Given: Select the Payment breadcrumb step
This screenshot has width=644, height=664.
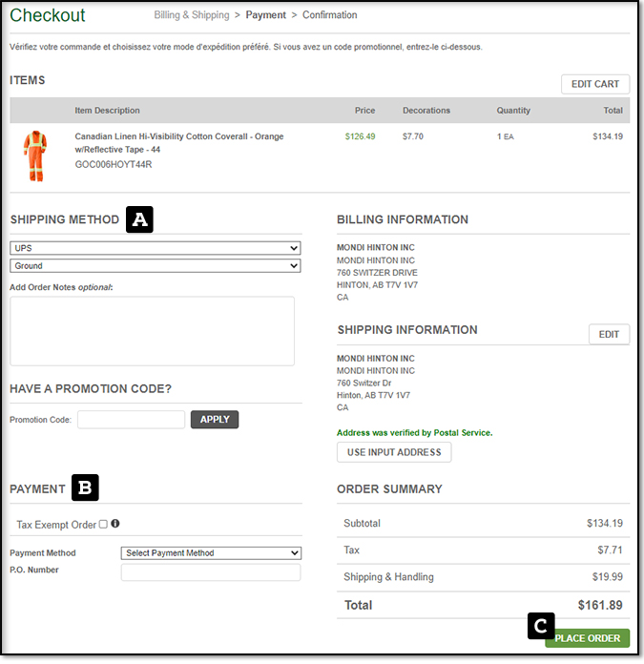Looking at the screenshot, I should (x=266, y=15).
